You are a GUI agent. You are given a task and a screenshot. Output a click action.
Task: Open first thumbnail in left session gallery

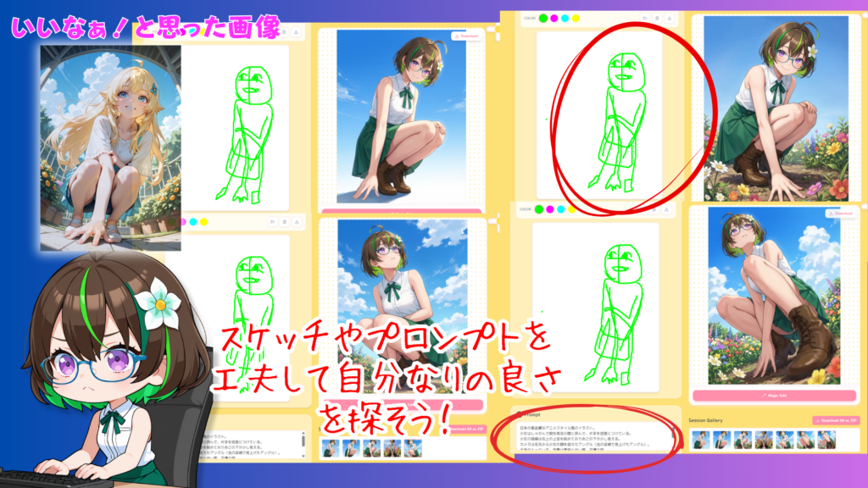[329, 446]
